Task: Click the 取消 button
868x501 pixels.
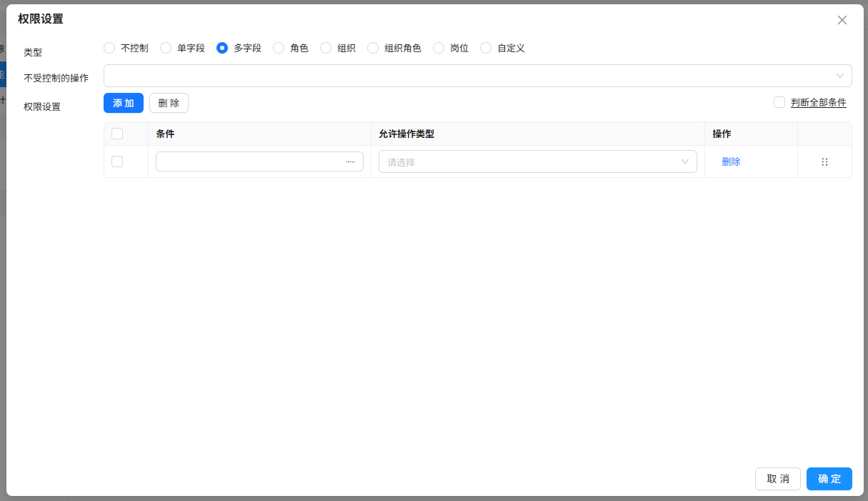Action: coord(778,479)
